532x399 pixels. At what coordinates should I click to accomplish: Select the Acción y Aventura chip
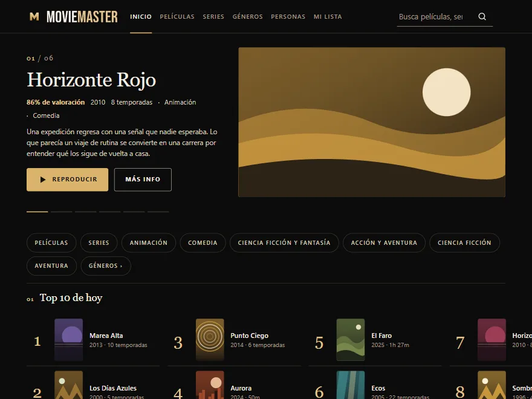(384, 243)
